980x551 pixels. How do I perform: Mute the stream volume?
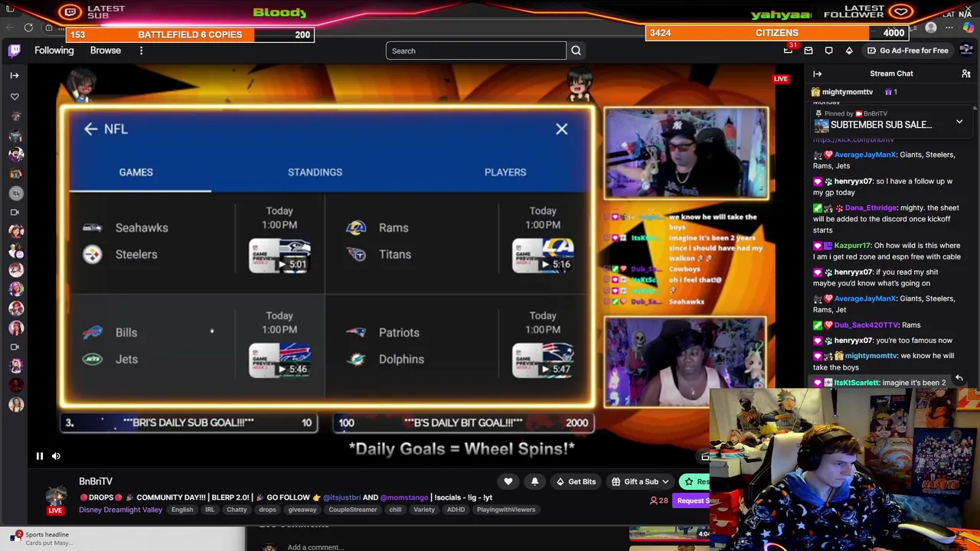pyautogui.click(x=56, y=456)
